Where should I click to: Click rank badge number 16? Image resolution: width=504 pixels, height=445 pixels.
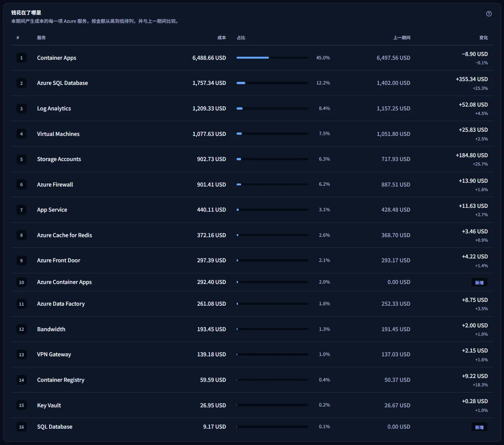[21, 427]
